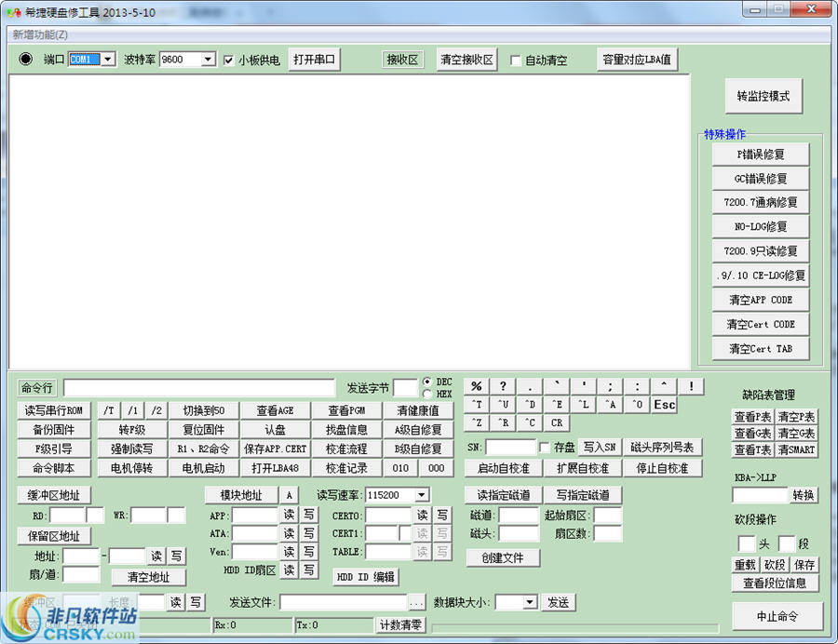Click the 转监控模式 button
The image size is (838, 644).
click(x=763, y=96)
